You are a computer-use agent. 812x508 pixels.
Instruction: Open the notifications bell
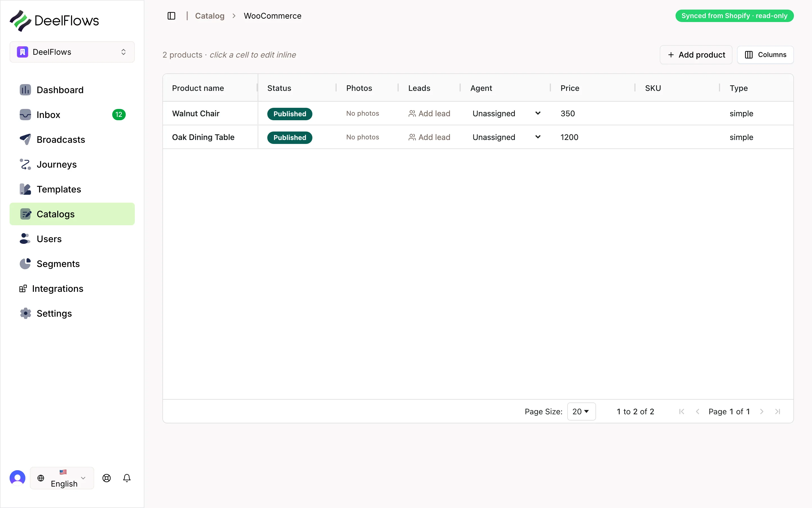point(127,478)
